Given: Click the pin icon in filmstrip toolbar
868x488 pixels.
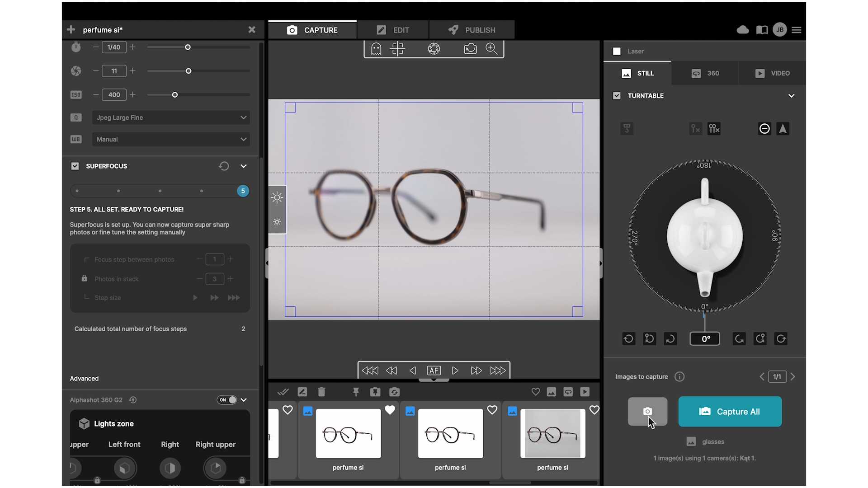Looking at the screenshot, I should click(x=356, y=392).
